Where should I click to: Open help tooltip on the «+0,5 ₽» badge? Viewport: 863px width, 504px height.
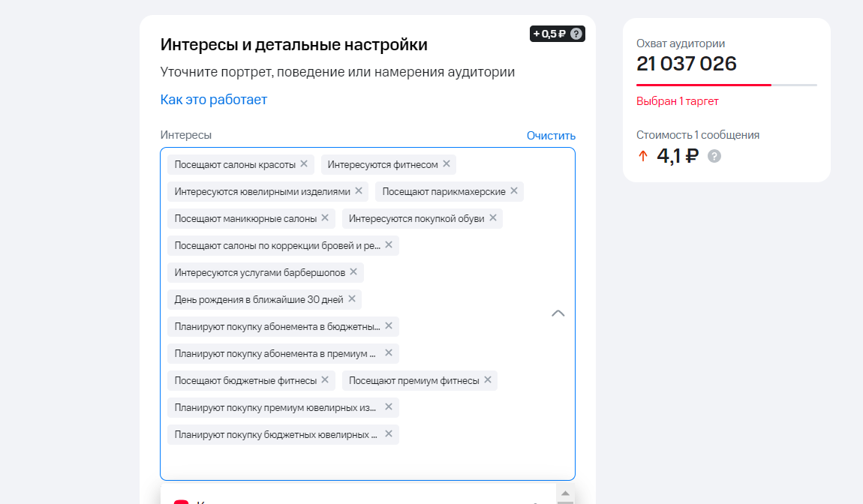point(576,33)
